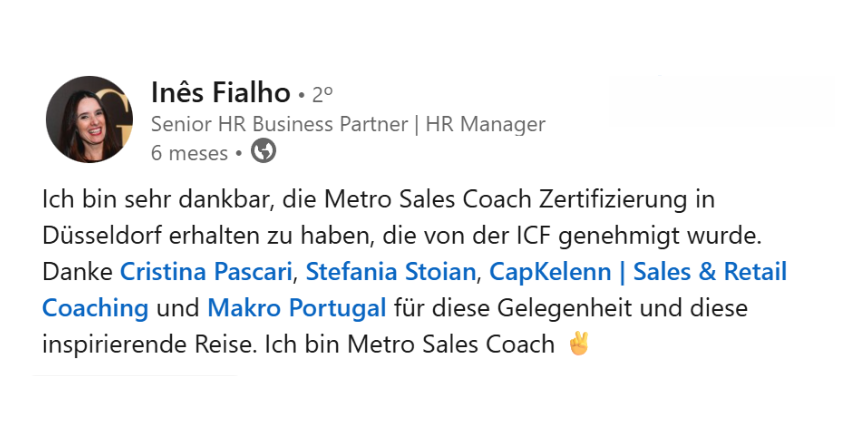Click the "HR Manager" headline text

[x=485, y=124]
